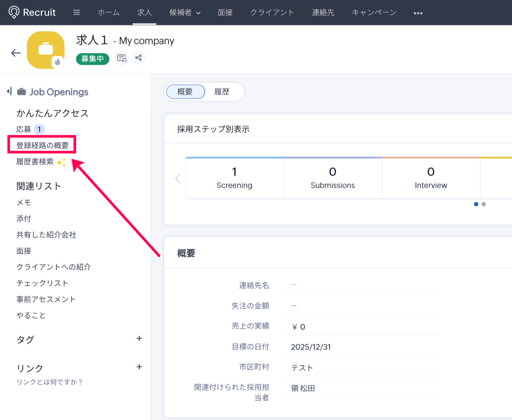Open the hamburger menu icon
Screen dimensions: 512x420
(76, 13)
